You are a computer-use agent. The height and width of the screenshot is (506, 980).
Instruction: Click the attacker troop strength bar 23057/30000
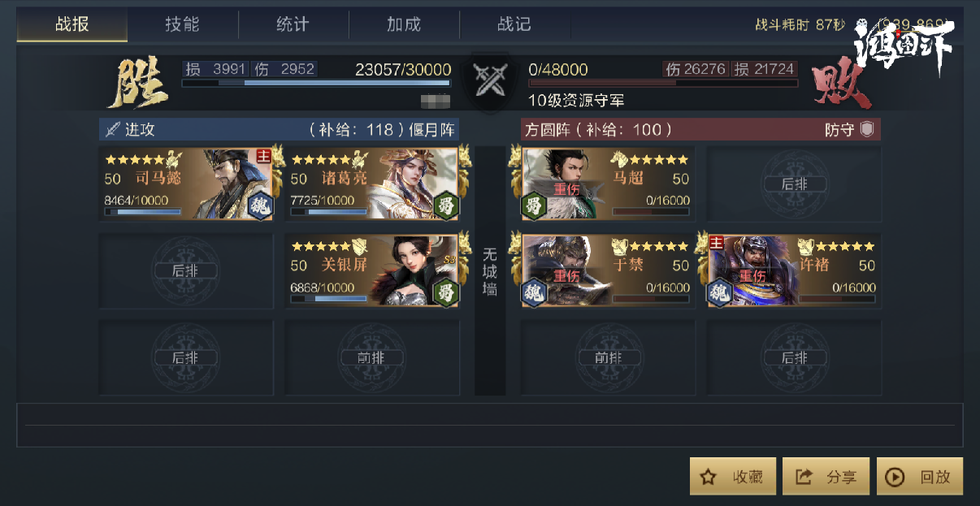pyautogui.click(x=316, y=83)
